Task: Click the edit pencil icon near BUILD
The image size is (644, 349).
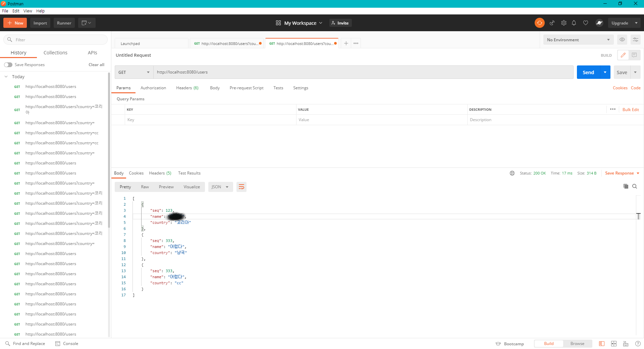Action: [x=623, y=55]
